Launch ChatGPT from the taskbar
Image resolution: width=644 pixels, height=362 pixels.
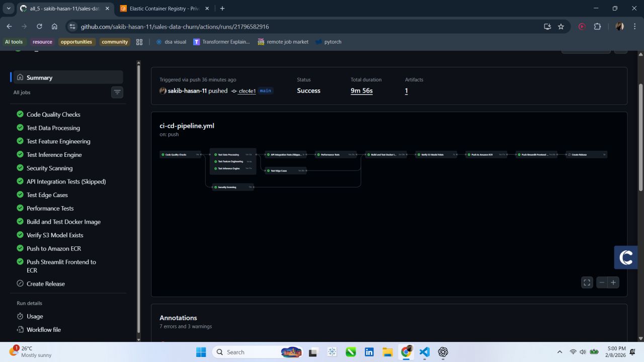tap(443, 352)
